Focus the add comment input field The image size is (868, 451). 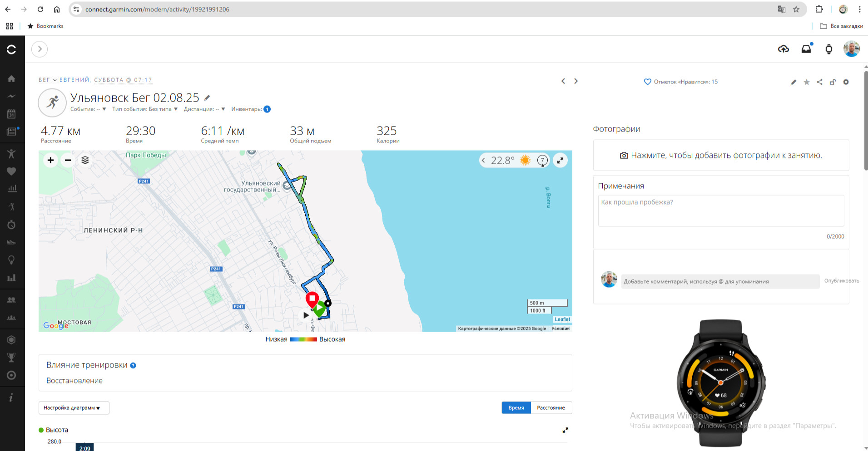click(x=720, y=281)
